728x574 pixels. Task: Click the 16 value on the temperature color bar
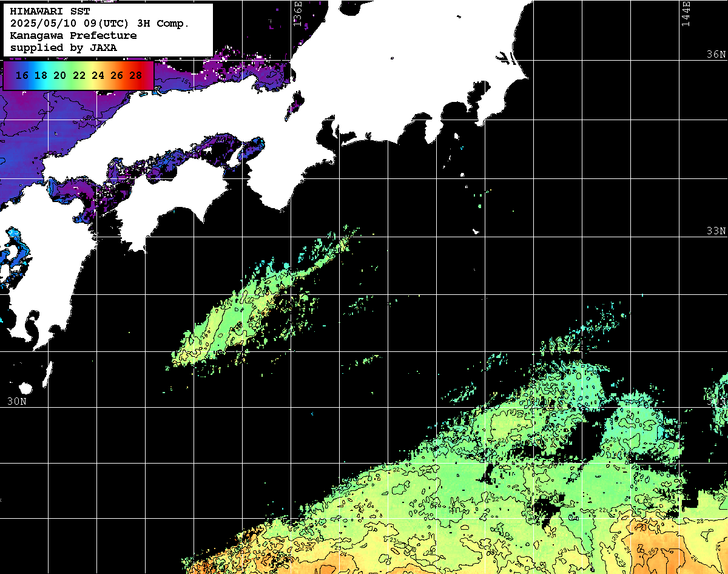(x=22, y=76)
